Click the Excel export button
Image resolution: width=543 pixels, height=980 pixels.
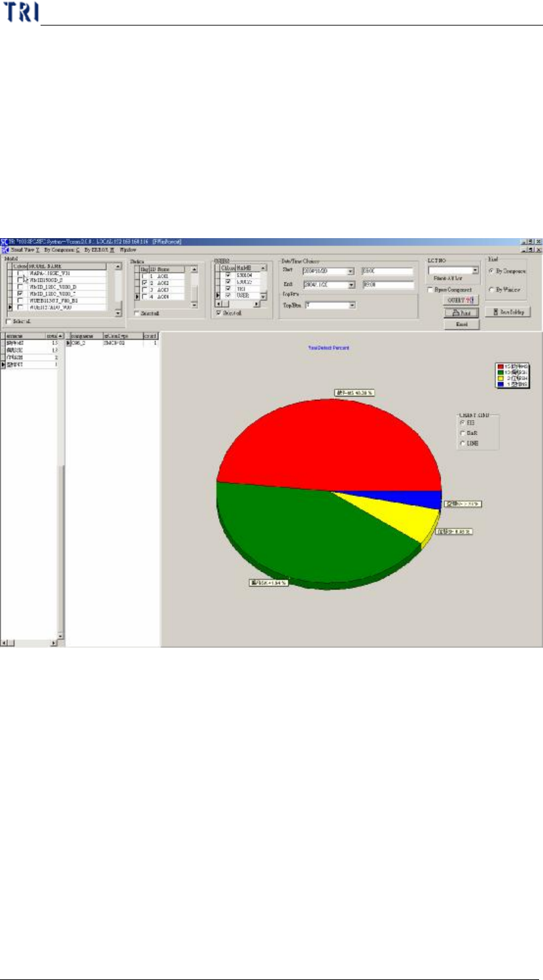click(461, 324)
